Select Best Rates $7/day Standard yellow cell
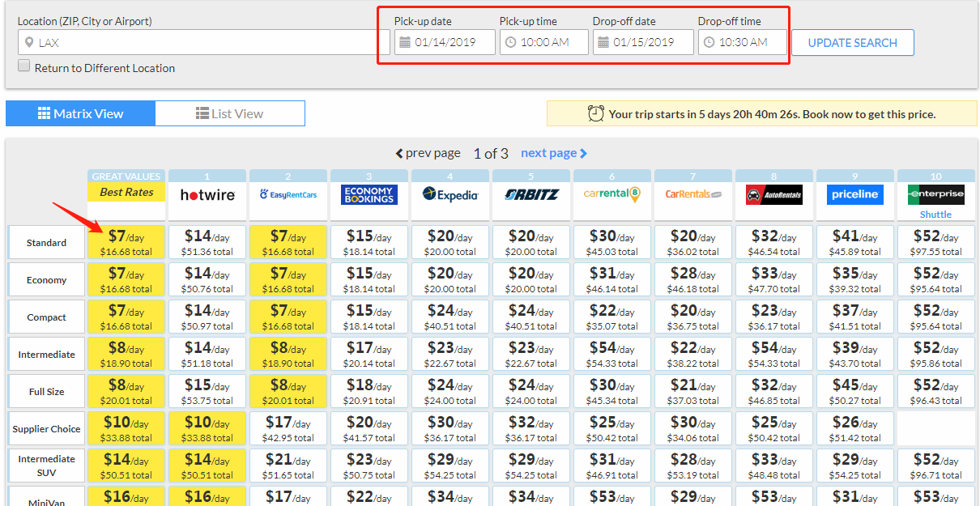This screenshot has width=980, height=506. 126,242
